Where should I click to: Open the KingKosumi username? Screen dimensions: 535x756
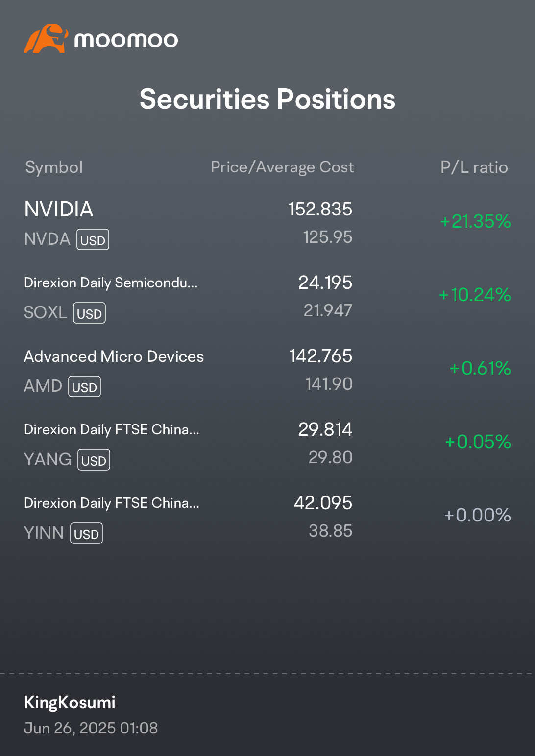70,702
